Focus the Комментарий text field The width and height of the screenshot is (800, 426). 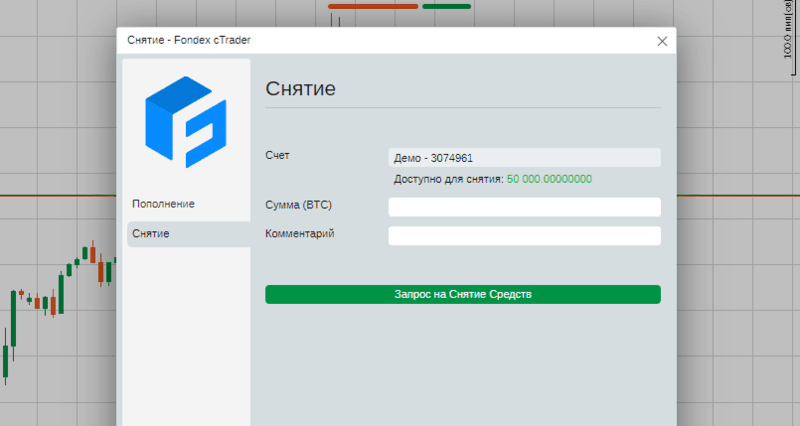[x=524, y=236]
